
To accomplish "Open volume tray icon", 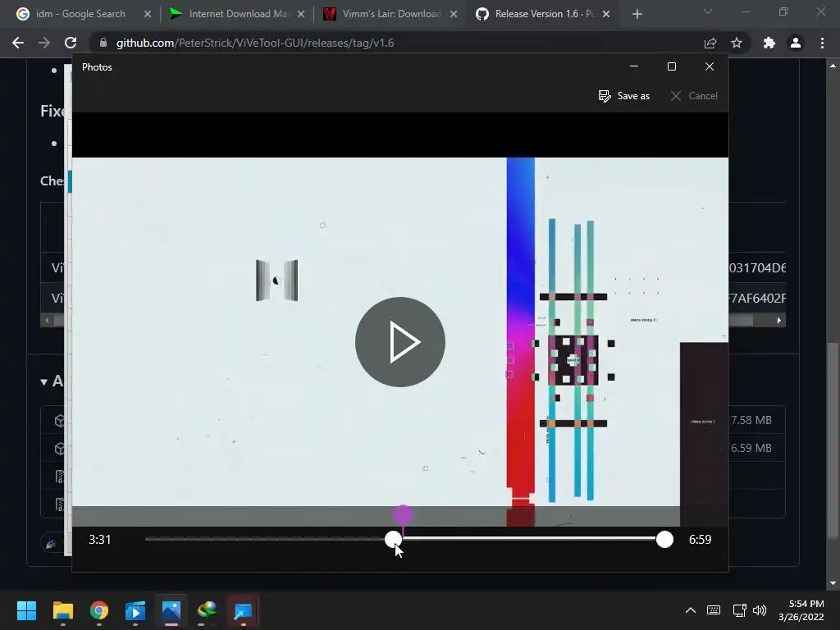I will pyautogui.click(x=759, y=610).
